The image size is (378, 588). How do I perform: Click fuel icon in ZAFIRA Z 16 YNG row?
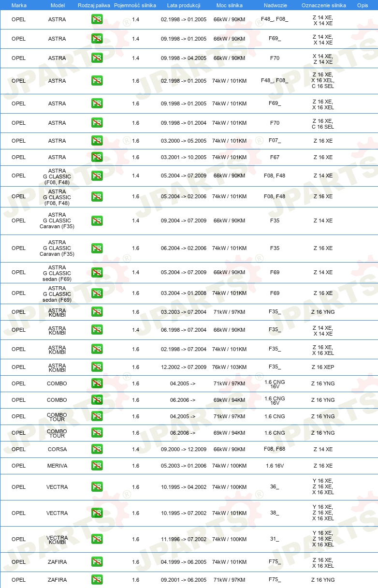[x=97, y=580]
